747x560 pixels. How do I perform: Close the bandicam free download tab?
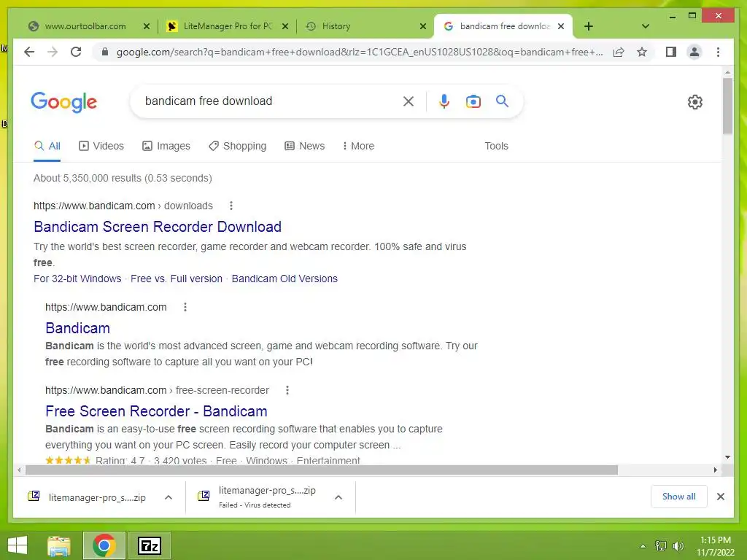click(x=561, y=26)
